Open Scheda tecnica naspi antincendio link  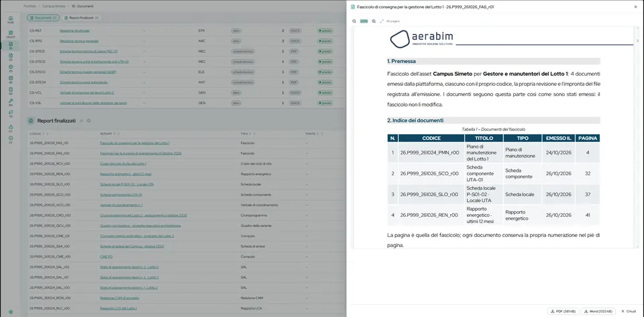(x=84, y=82)
